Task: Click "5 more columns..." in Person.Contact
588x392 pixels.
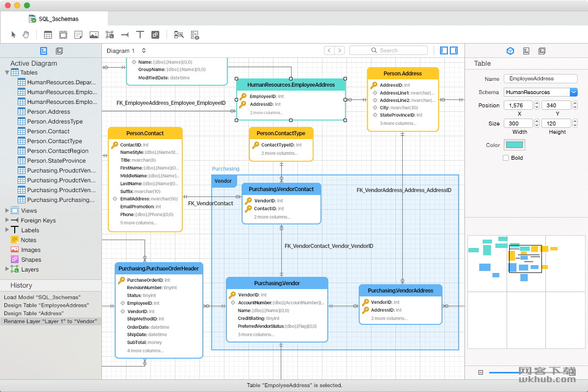Action: point(139,223)
